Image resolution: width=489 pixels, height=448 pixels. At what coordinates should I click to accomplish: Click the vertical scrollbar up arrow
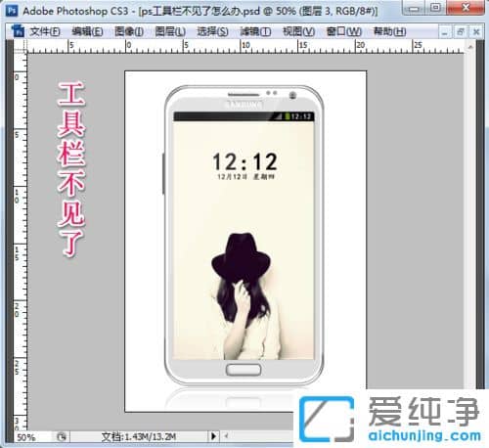tap(470, 47)
